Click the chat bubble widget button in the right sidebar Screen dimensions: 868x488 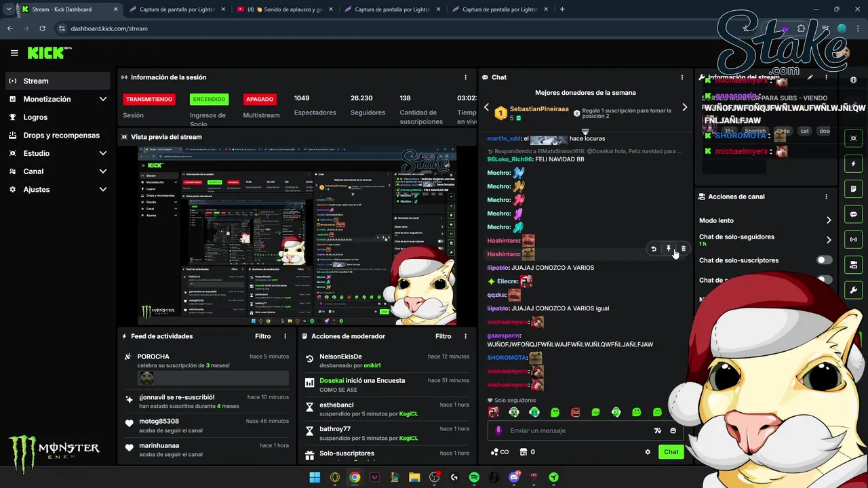[x=853, y=214]
